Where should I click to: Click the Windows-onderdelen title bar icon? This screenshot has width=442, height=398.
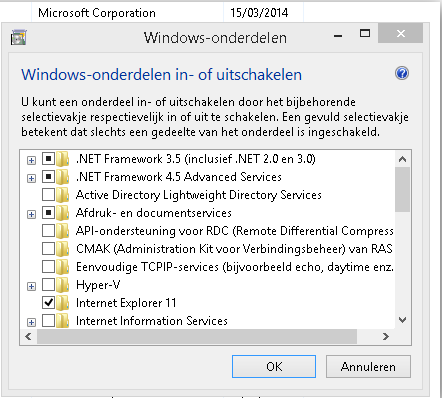point(18,37)
